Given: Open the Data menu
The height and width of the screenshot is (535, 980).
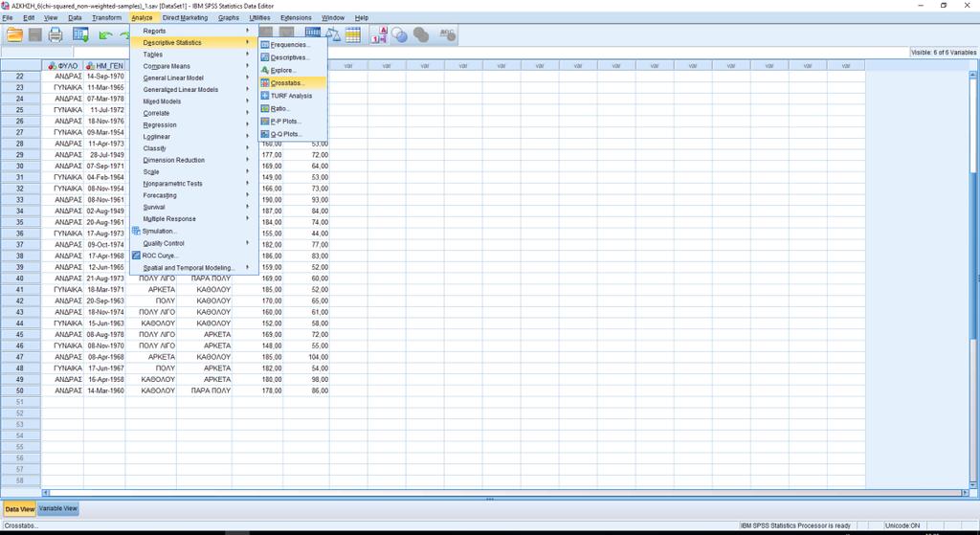Looking at the screenshot, I should click(75, 17).
